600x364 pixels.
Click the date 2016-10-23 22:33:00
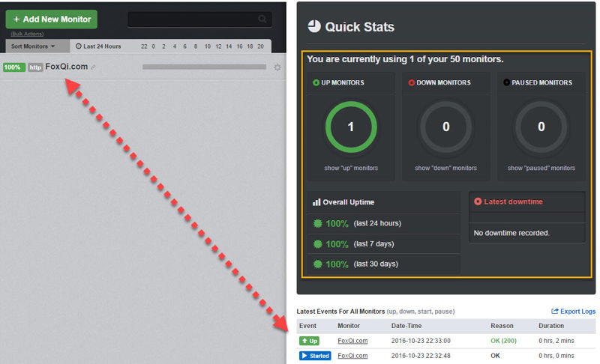coord(421,341)
